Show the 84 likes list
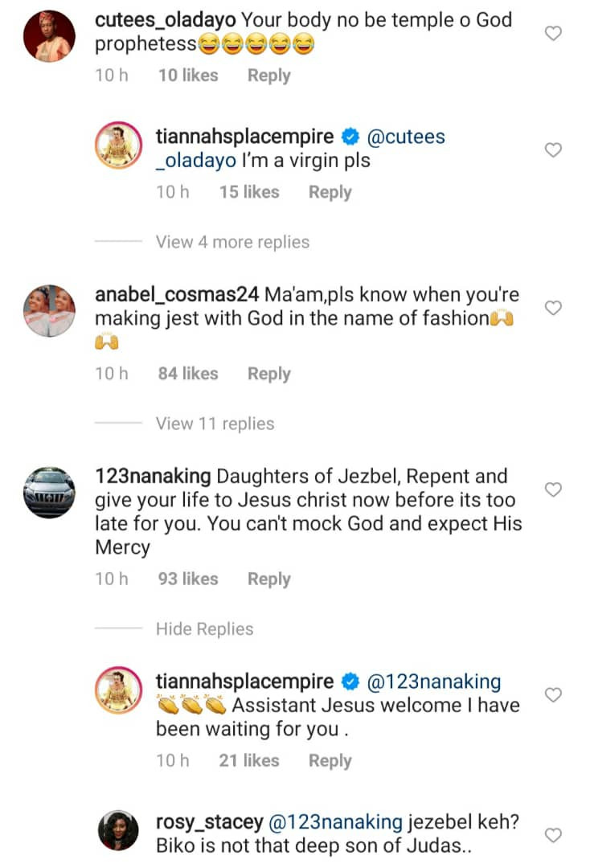Viewport: 594px width, 868px height. tap(188, 374)
